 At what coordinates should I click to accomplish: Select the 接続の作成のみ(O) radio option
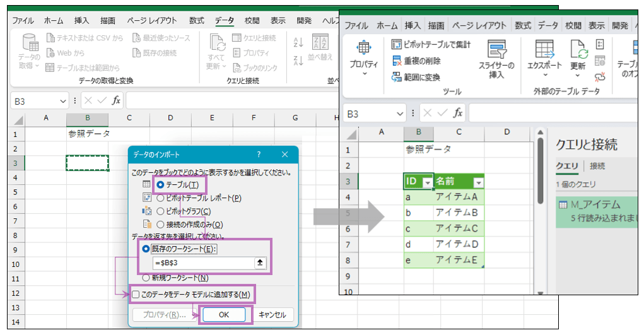pyautogui.click(x=160, y=225)
